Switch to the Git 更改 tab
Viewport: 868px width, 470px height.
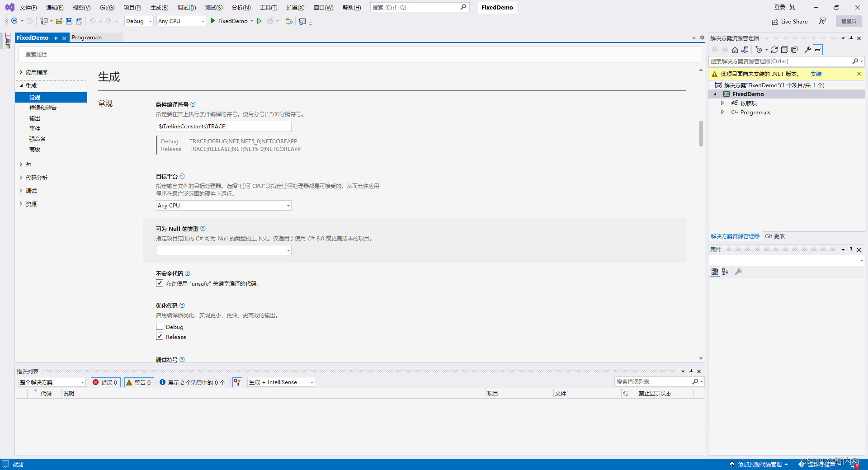(x=775, y=236)
